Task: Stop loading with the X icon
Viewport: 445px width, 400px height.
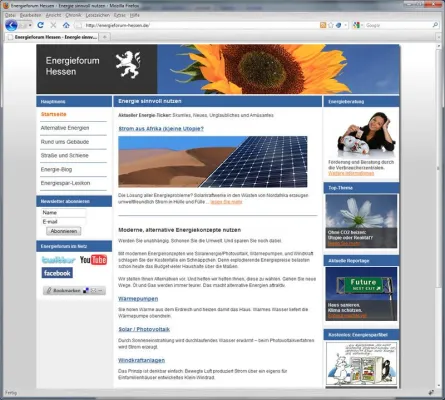Action: [x=53, y=25]
